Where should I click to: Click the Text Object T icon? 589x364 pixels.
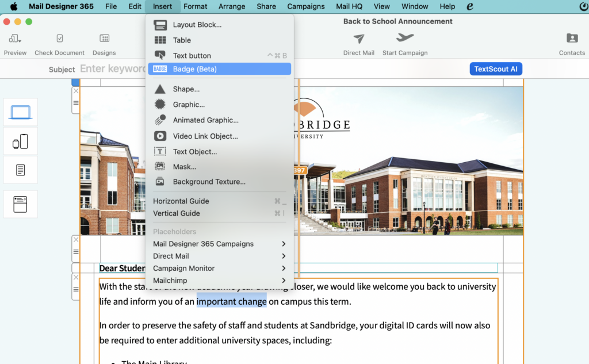[x=160, y=151]
